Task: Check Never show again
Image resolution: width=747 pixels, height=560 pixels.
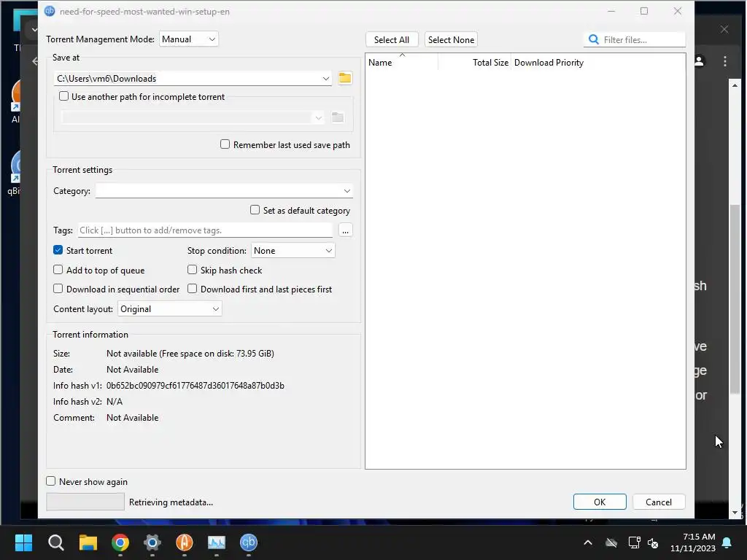Action: coord(50,481)
